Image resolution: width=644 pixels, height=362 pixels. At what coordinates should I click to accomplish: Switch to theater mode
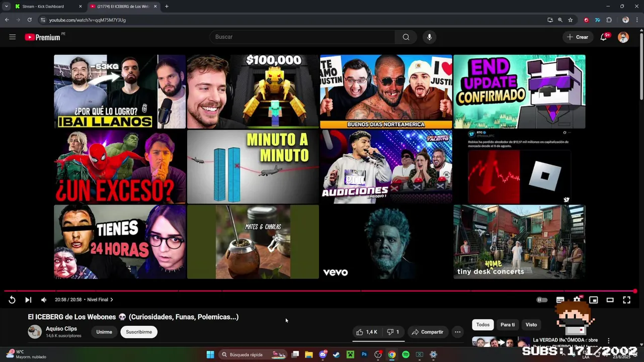(610, 300)
